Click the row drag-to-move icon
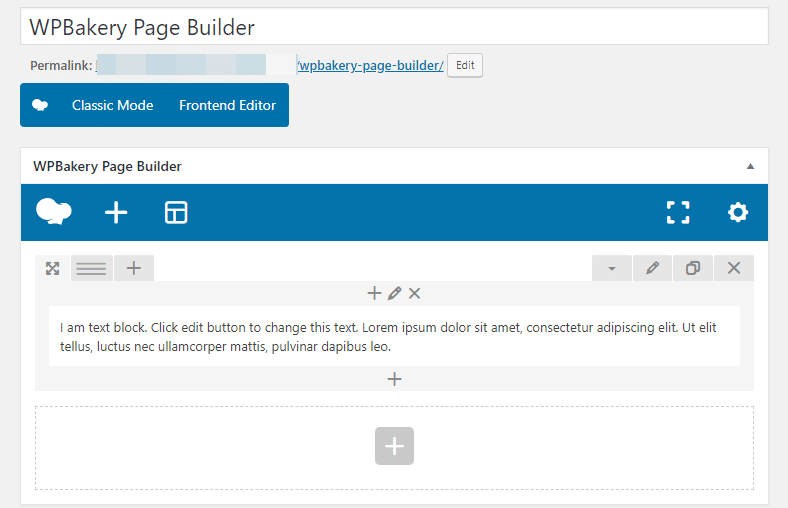 (53, 268)
